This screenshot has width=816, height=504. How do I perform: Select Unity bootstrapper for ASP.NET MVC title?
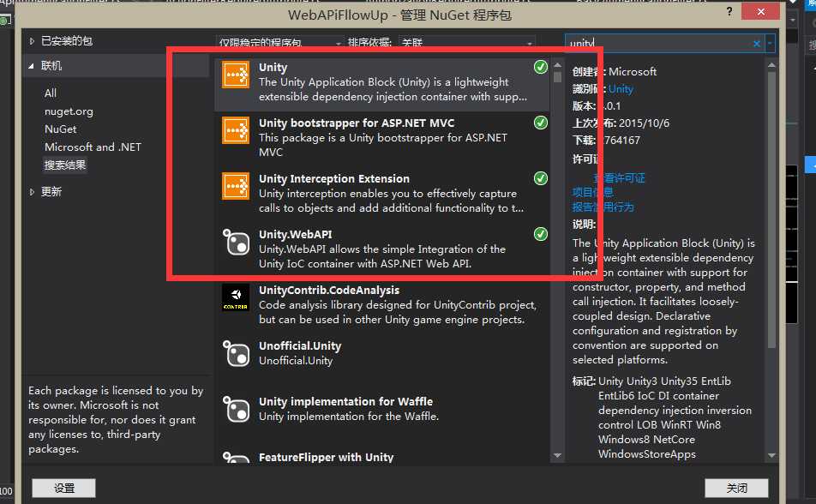click(x=357, y=123)
